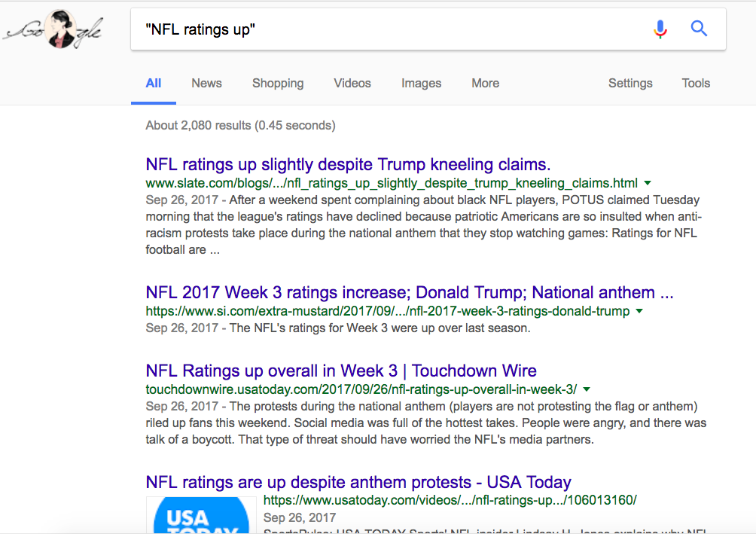Switch to the Videos tab
The image size is (756, 534).
pos(352,83)
